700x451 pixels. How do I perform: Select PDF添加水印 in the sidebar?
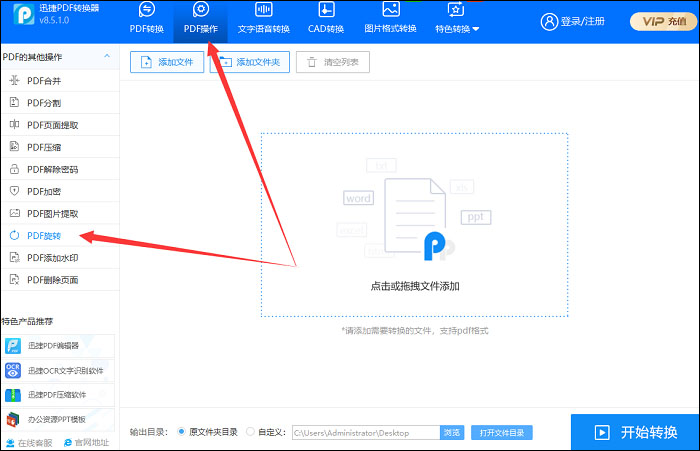pyautogui.click(x=60, y=258)
